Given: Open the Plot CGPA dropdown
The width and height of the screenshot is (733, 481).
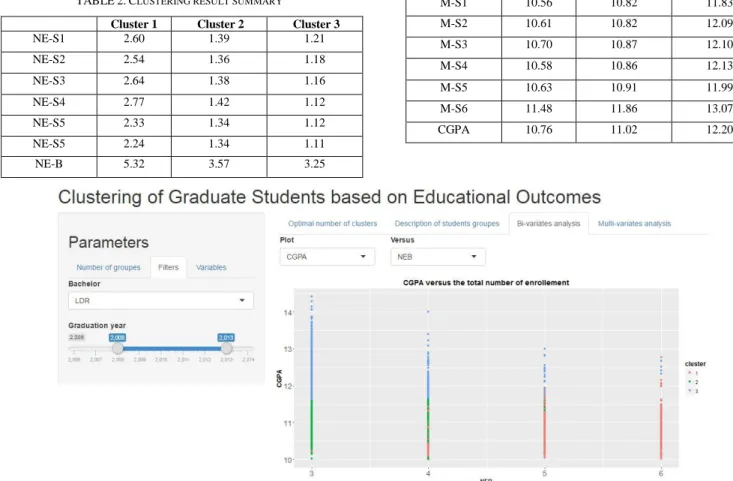Looking at the screenshot, I should click(x=327, y=257).
